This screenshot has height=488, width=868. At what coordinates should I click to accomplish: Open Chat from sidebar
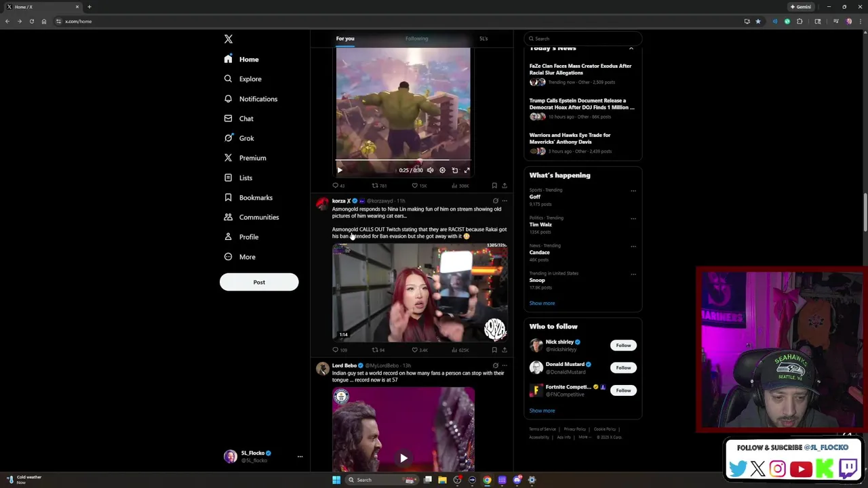tap(239, 119)
